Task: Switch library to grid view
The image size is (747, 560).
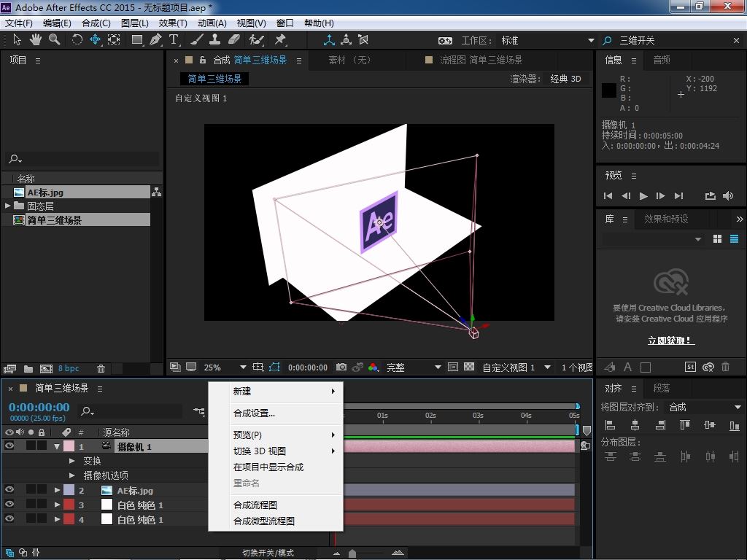Action: tap(718, 239)
